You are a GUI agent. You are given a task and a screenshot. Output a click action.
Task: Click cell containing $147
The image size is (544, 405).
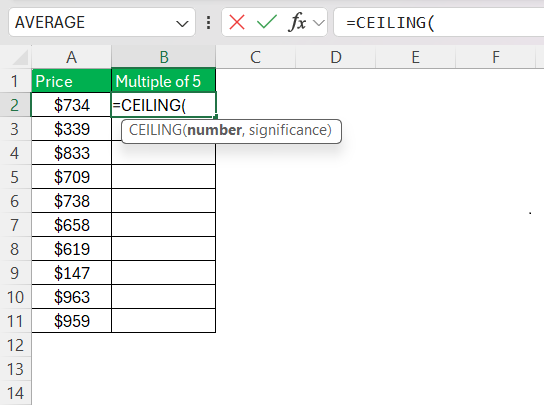click(x=71, y=273)
